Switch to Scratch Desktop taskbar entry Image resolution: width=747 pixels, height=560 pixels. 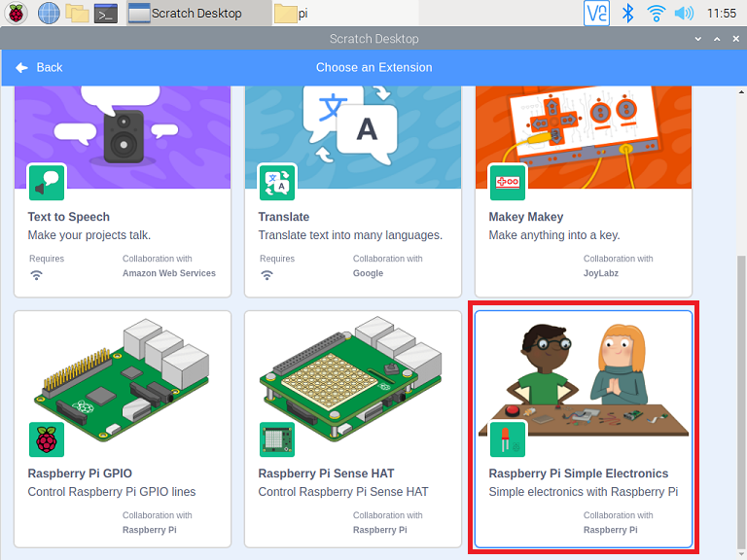click(x=199, y=14)
